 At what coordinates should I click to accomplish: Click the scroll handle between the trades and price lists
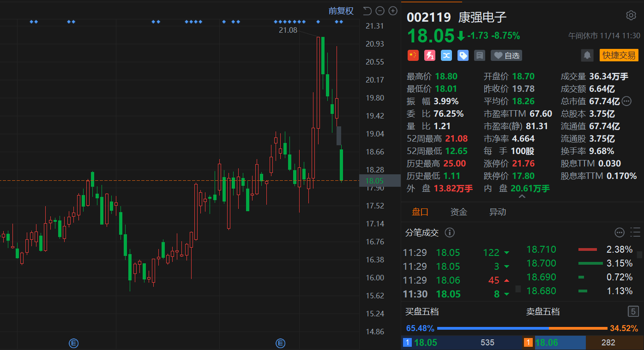point(518,289)
